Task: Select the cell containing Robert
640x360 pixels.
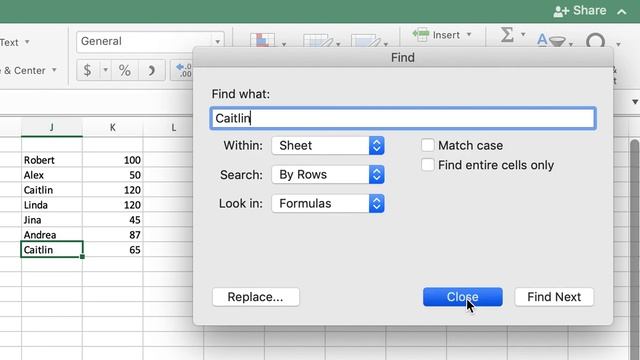Action: pyautogui.click(x=52, y=160)
